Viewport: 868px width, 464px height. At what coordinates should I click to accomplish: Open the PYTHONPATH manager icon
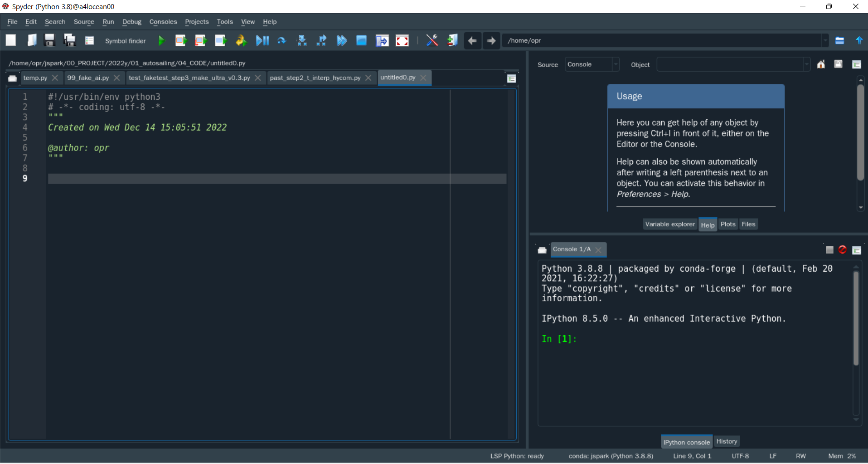pos(452,40)
